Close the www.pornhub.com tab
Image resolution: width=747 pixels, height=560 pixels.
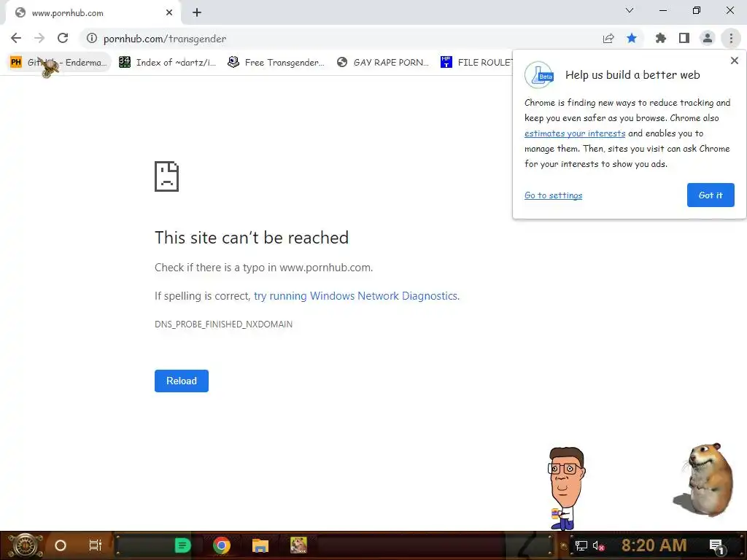[x=169, y=13]
